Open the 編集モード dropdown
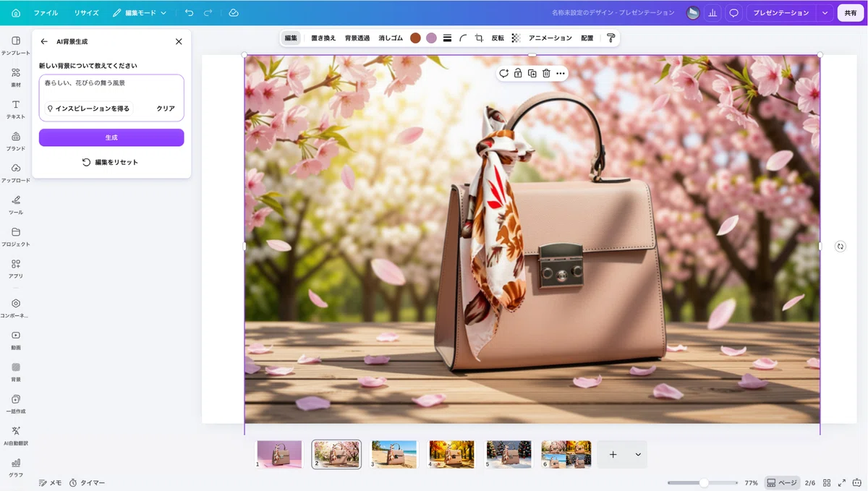868x491 pixels. [x=139, y=13]
